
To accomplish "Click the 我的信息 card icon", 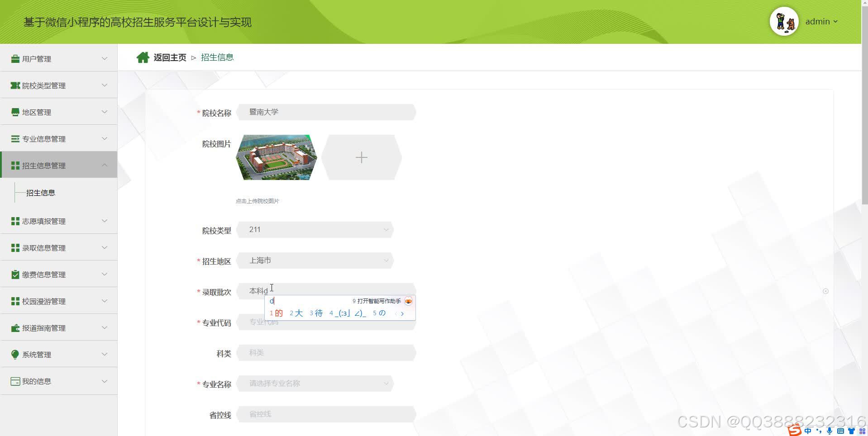I will (x=15, y=381).
